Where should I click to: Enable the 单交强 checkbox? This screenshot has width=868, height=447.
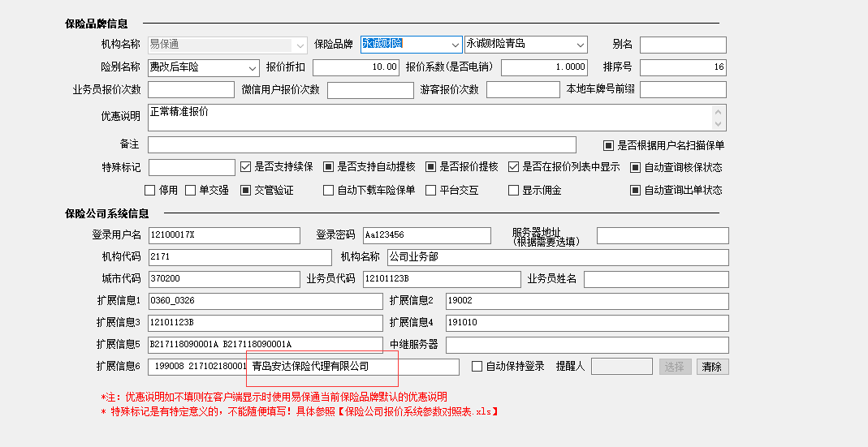tap(191, 191)
